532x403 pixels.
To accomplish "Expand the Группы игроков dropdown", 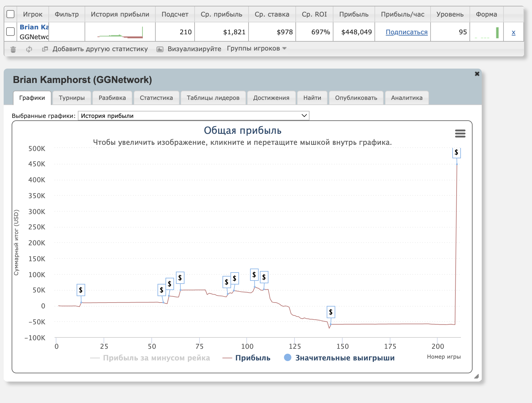I will pos(256,49).
